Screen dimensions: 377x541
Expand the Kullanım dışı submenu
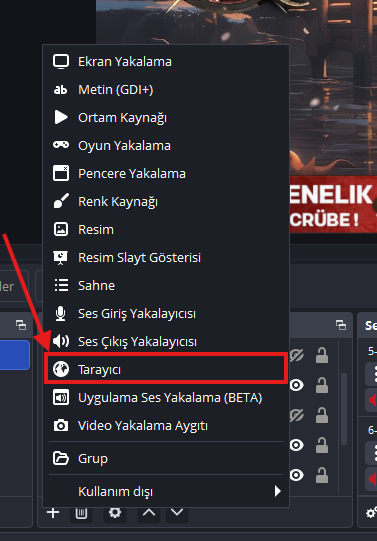pos(166,491)
